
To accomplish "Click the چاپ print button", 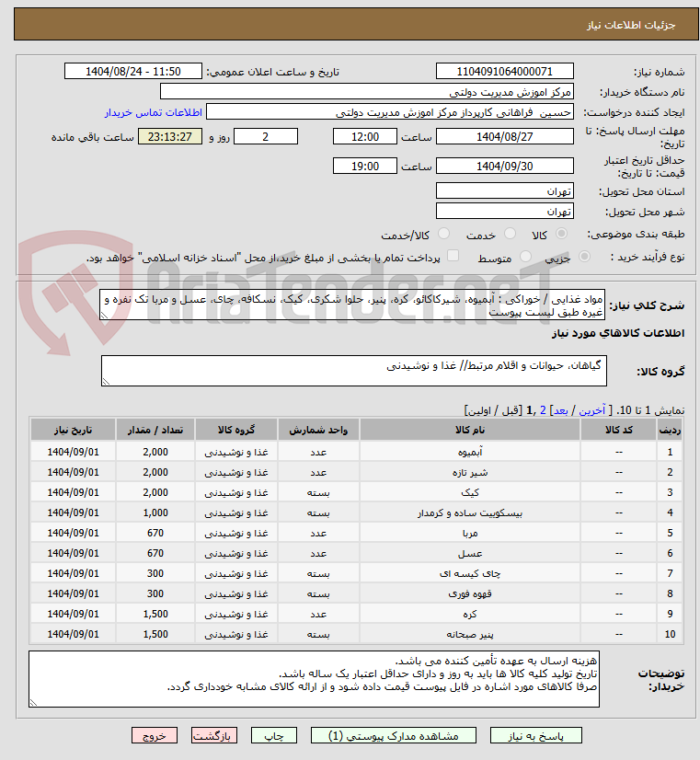I will 274,735.
